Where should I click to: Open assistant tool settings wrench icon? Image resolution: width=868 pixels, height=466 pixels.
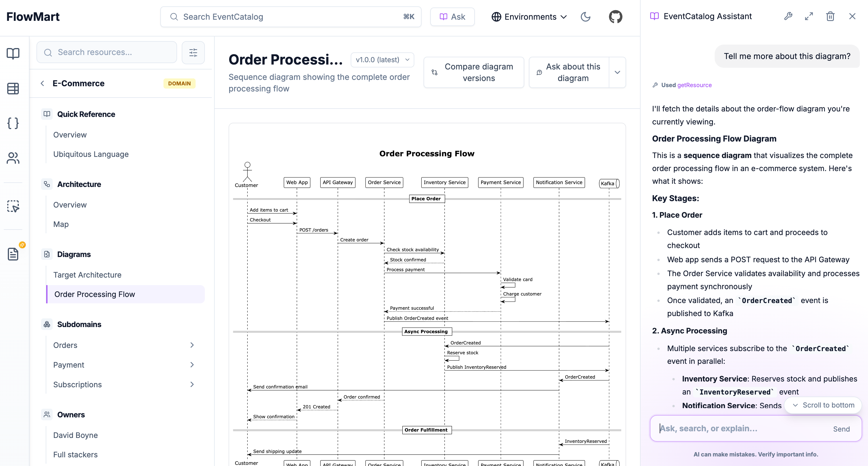click(x=788, y=16)
